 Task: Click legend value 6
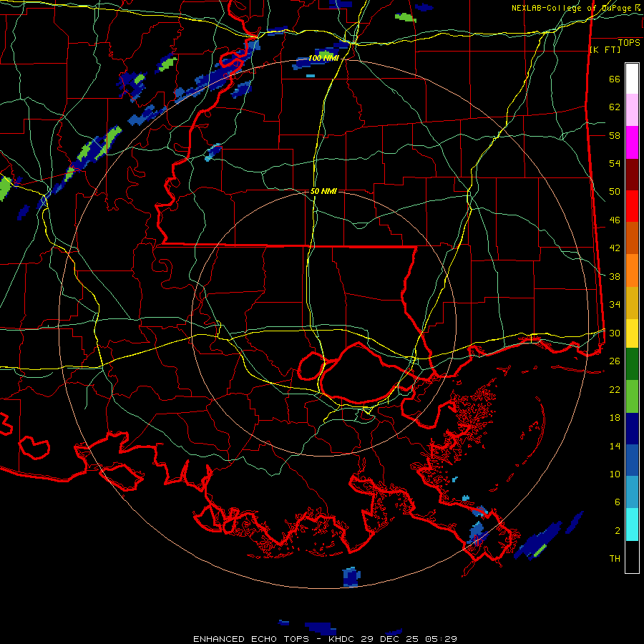click(618, 502)
